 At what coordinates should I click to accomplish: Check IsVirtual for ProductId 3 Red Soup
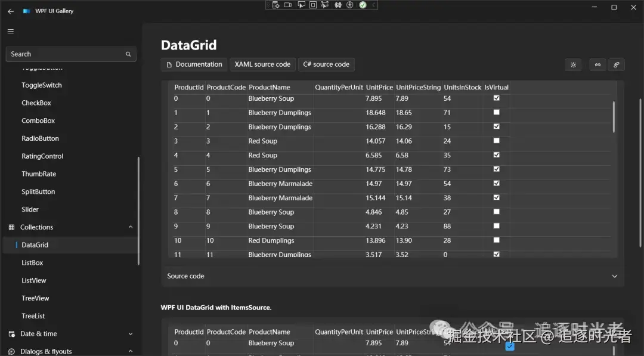point(497,140)
